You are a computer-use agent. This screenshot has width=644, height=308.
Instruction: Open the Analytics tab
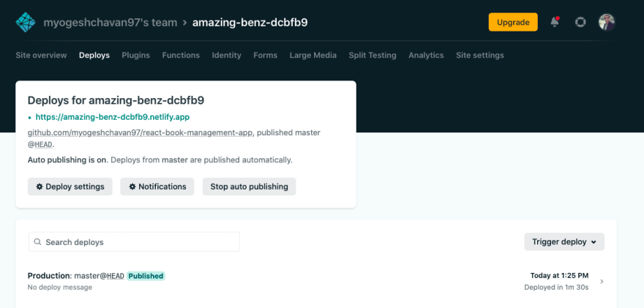tap(426, 55)
